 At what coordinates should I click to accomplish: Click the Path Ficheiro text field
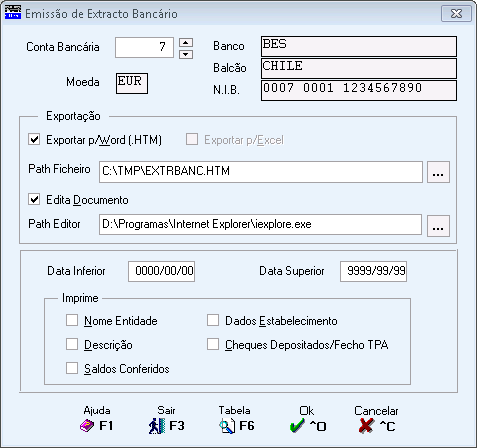(261, 172)
